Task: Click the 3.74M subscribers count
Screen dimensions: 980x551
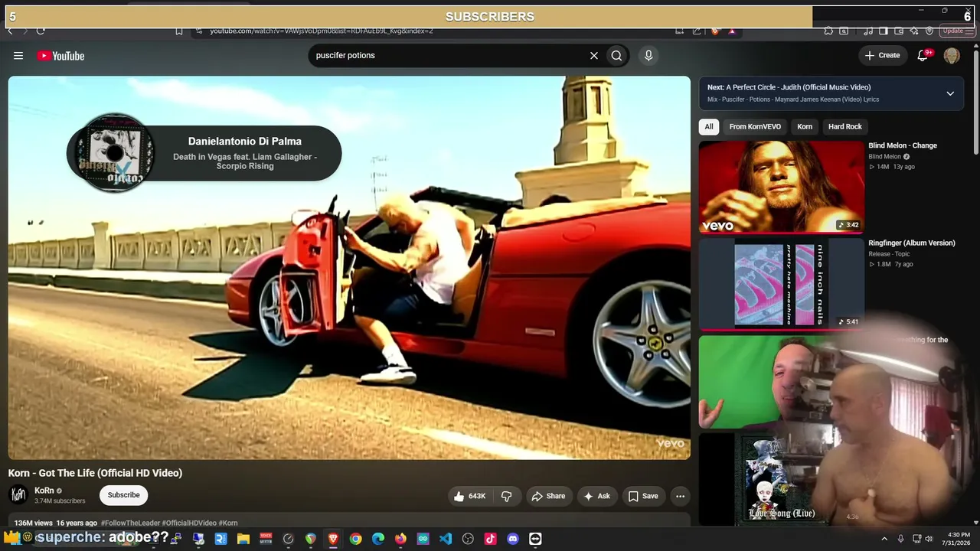Action: 60,501
